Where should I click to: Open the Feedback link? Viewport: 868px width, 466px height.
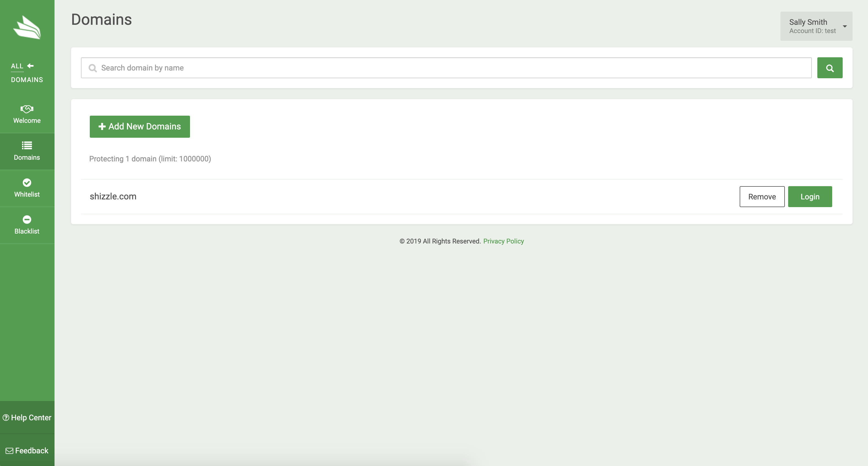point(27,451)
